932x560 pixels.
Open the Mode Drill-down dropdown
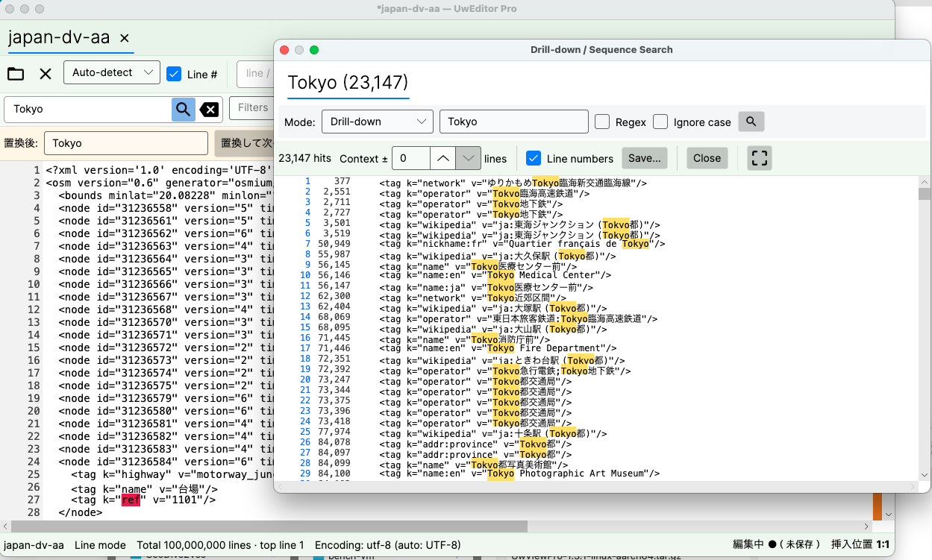click(378, 122)
